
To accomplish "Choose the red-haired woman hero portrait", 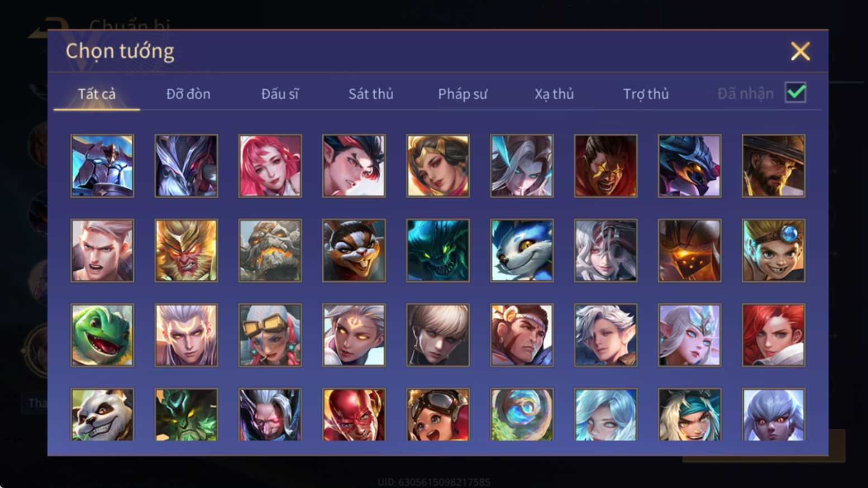I will tap(773, 335).
